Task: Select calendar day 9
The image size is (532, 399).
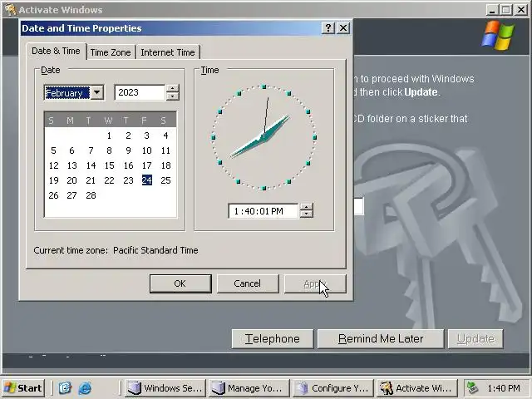Action: point(128,150)
